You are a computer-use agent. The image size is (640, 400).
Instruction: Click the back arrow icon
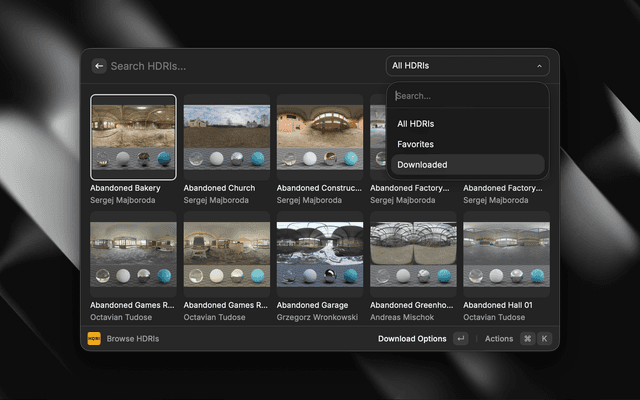[99, 66]
